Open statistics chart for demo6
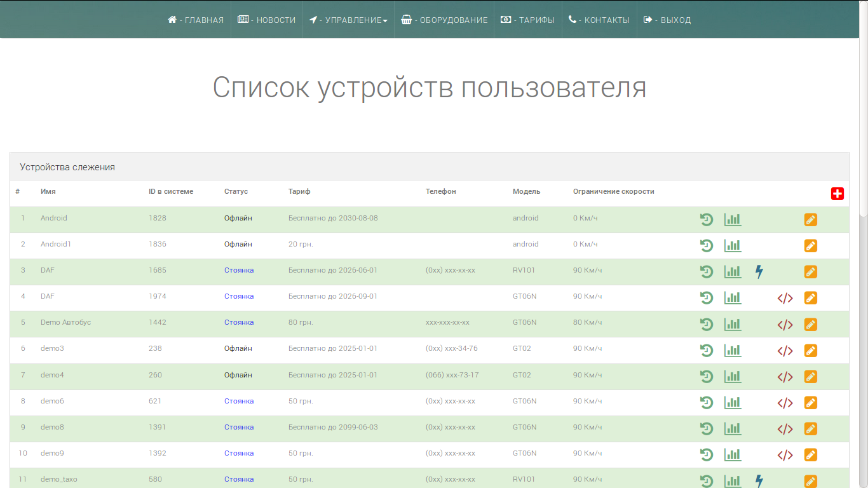This screenshot has height=488, width=868. tap(733, 403)
